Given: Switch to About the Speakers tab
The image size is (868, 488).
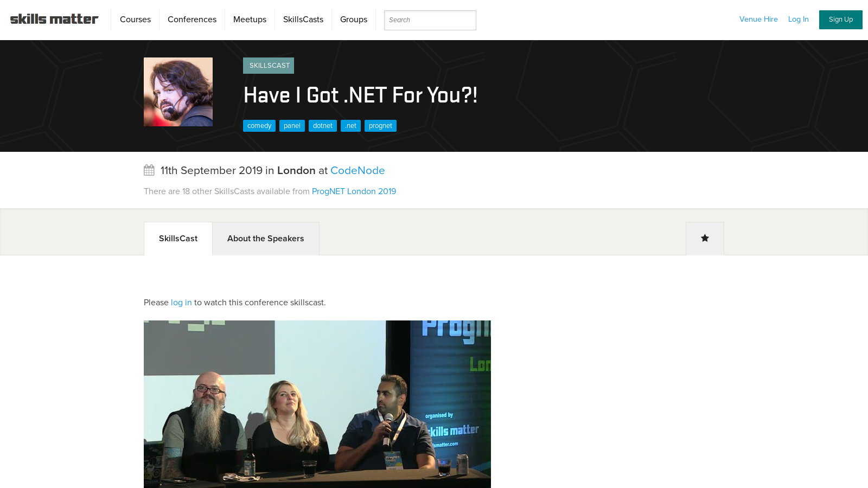Looking at the screenshot, I should tap(266, 239).
